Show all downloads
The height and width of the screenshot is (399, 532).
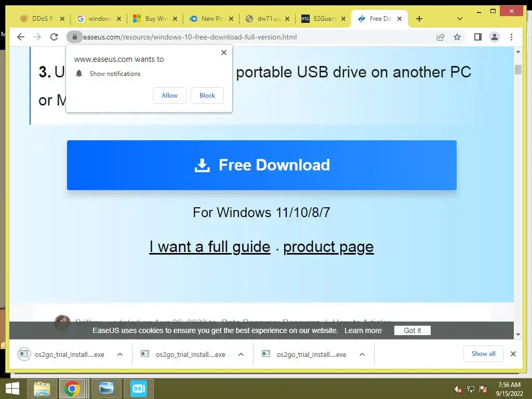(484, 354)
